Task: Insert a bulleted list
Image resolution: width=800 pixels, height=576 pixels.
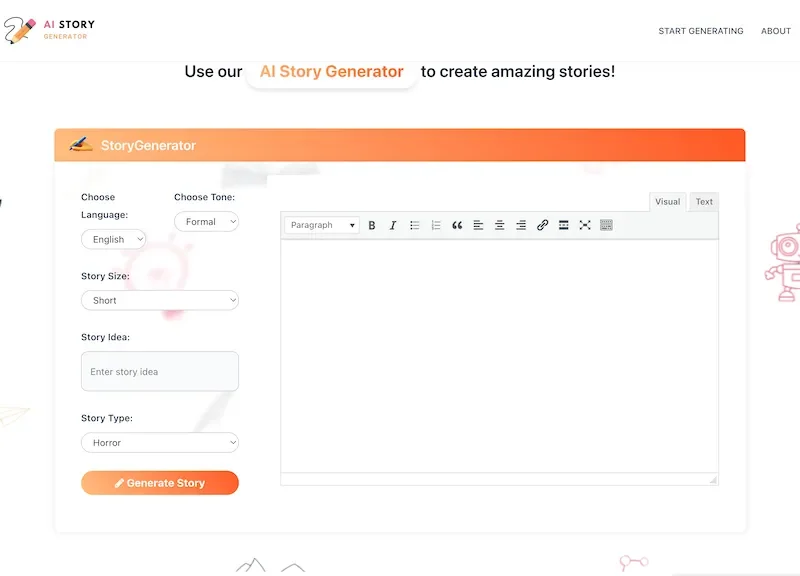Action: coord(414,225)
